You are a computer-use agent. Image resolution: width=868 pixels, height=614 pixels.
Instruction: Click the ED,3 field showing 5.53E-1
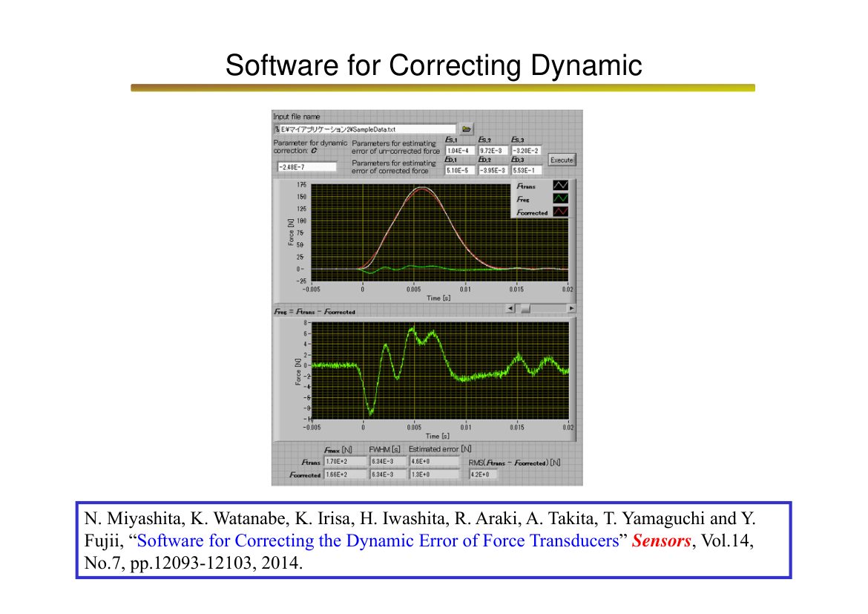click(526, 171)
